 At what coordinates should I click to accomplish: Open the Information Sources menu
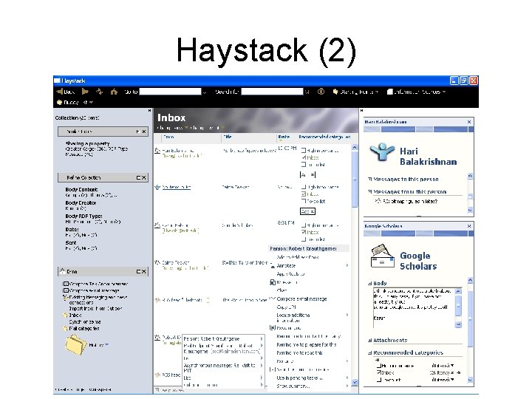pyautogui.click(x=416, y=92)
